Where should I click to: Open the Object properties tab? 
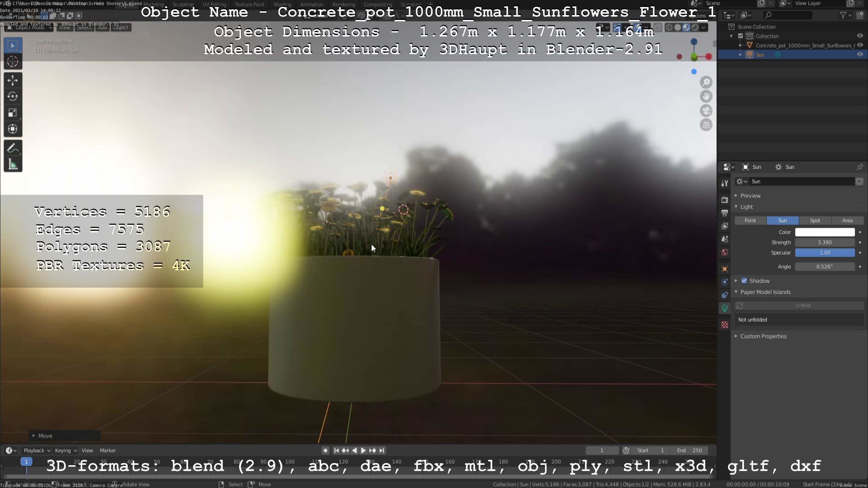point(724,269)
